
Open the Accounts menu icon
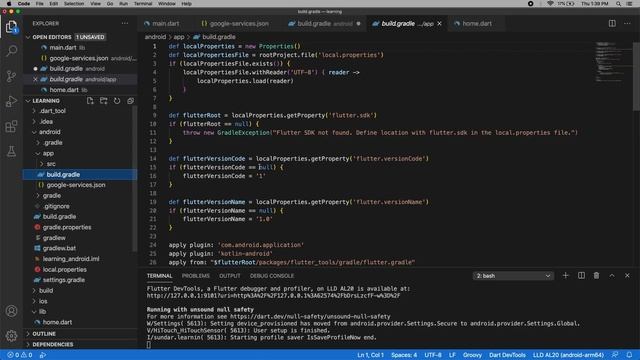11,311
